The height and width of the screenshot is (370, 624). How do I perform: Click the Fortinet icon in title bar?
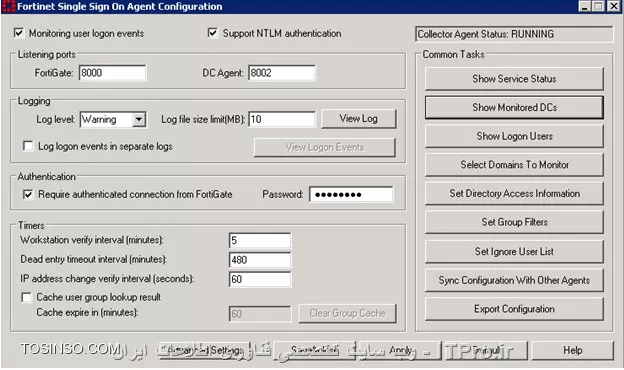[x=9, y=6]
